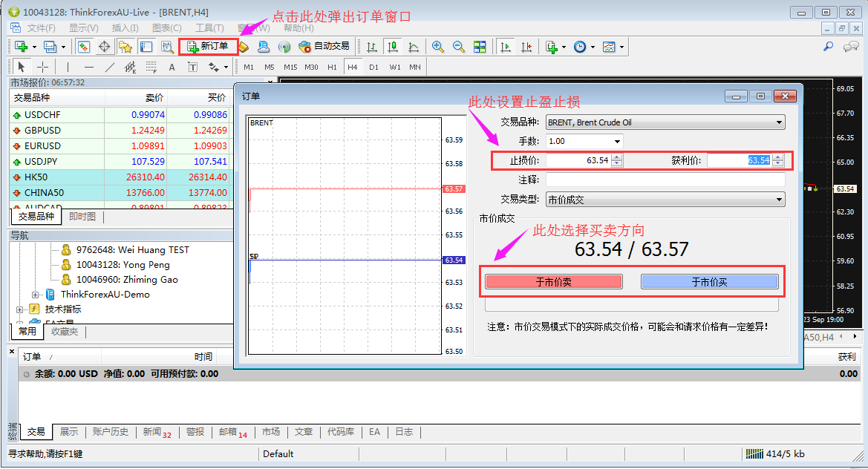Click the 新订单 (New Order) toolbar button
Image resolution: width=868 pixels, height=469 pixels.
click(x=208, y=46)
